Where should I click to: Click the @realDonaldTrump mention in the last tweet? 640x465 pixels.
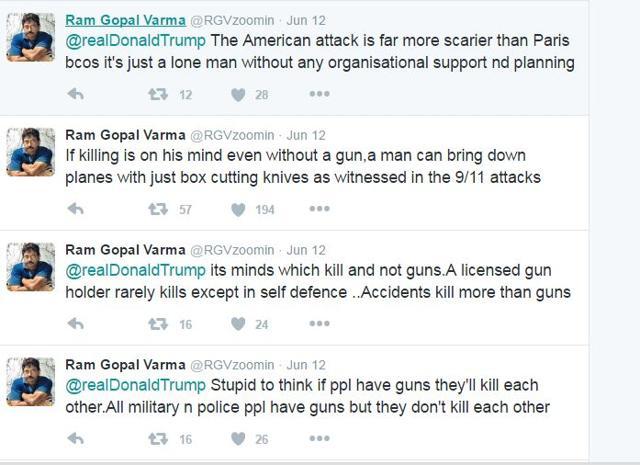click(135, 385)
